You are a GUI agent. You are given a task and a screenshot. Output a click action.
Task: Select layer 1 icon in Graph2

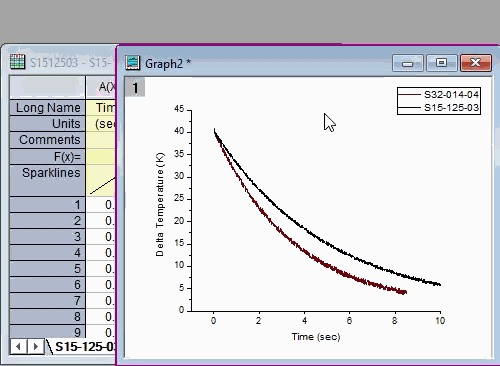tap(135, 88)
